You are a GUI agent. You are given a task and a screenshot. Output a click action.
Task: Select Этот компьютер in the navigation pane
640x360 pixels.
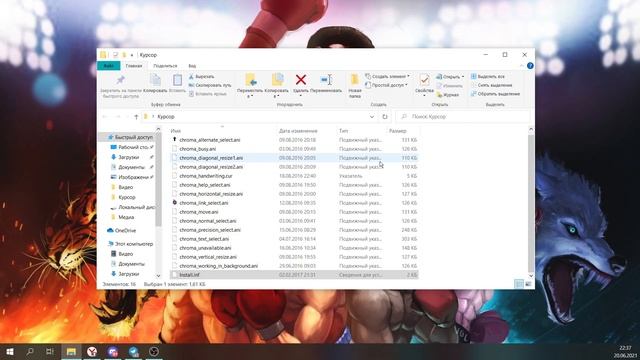(x=130, y=244)
